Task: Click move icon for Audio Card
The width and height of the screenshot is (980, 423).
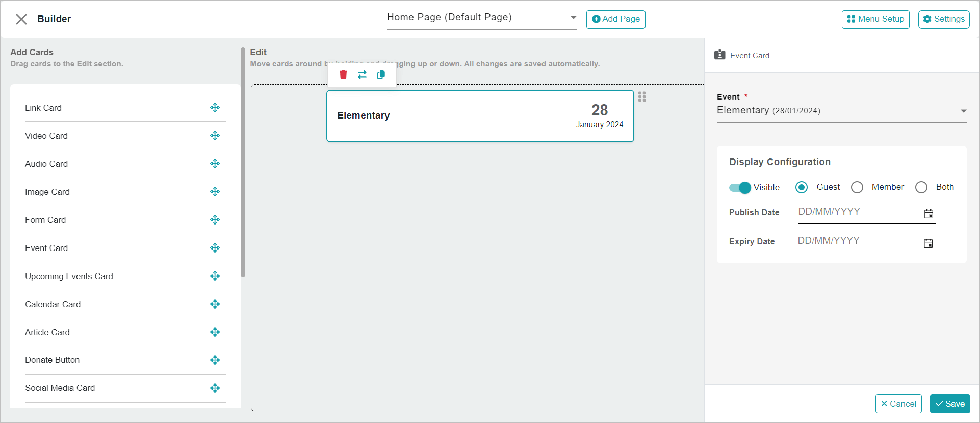Action: [x=215, y=164]
